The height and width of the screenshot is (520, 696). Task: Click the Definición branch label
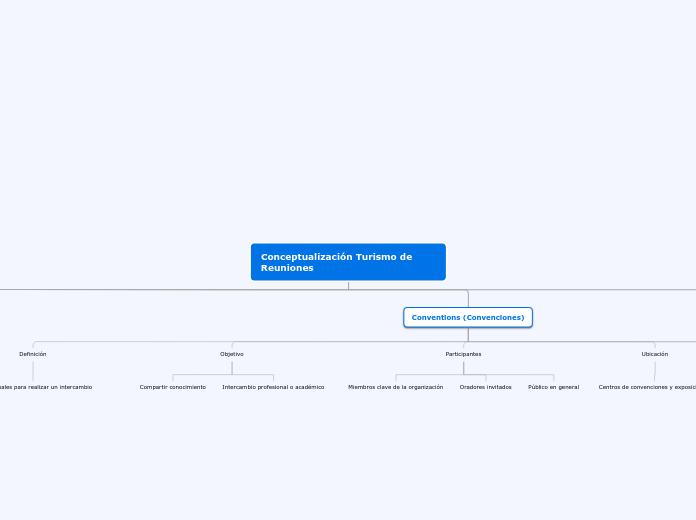(33, 354)
